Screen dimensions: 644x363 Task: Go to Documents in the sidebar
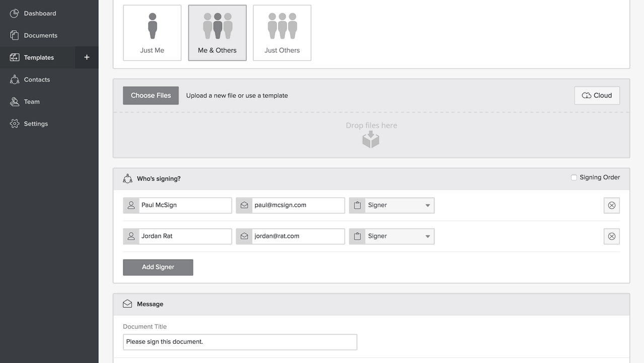coord(40,35)
